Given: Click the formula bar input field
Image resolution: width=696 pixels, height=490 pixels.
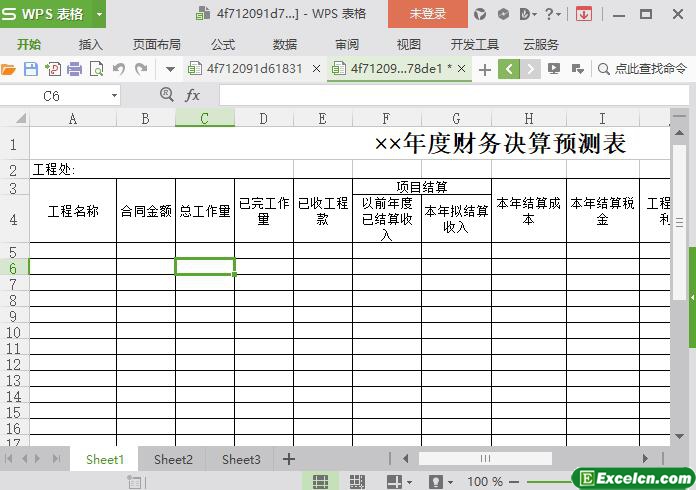Looking at the screenshot, I should 454,95.
